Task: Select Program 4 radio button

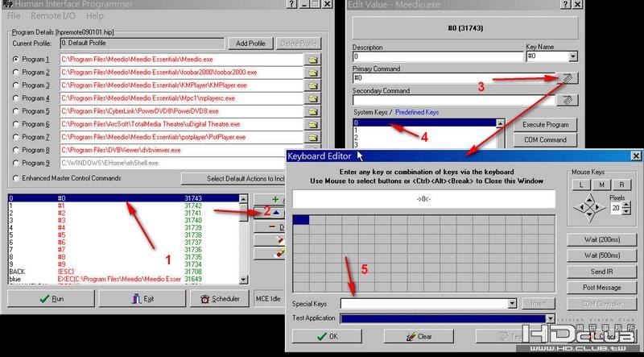Action: [x=16, y=98]
